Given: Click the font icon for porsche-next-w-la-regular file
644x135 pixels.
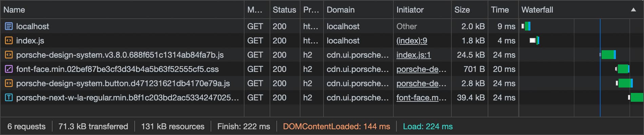Looking at the screenshot, I should 8,97.
